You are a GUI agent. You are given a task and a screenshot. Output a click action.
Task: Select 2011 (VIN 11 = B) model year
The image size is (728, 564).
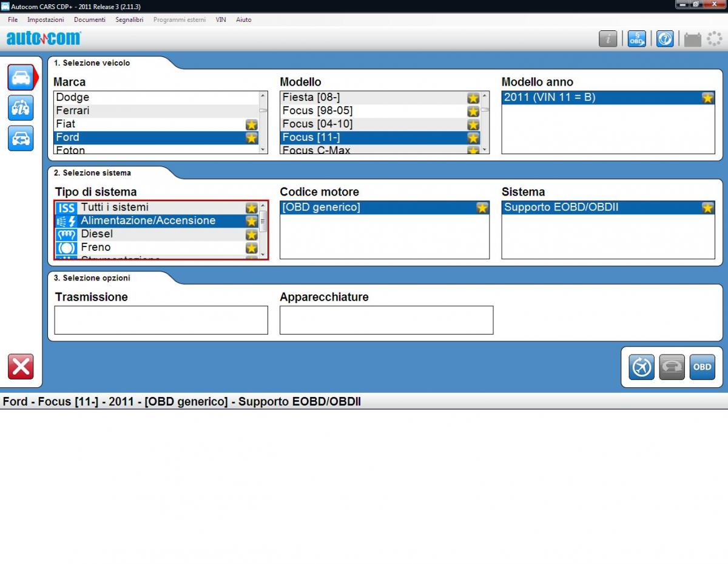(x=608, y=97)
